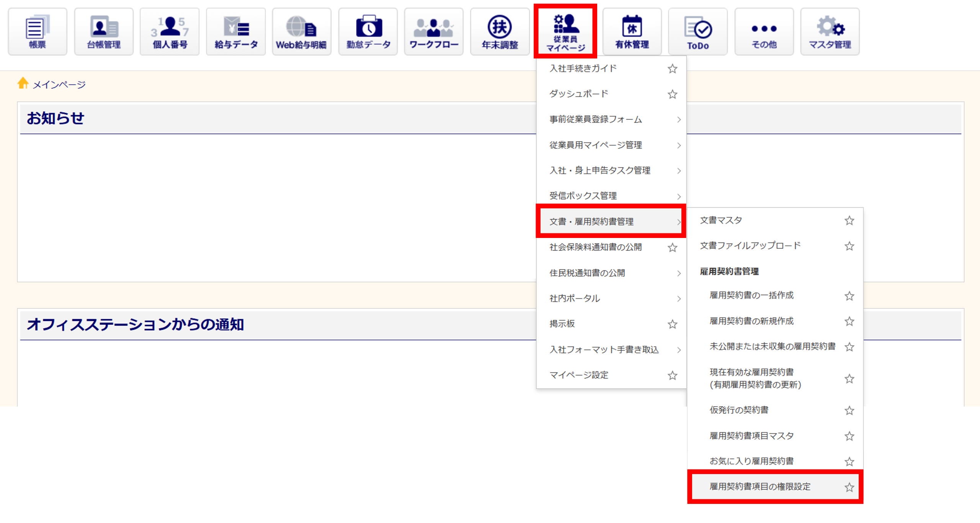The height and width of the screenshot is (523, 980).
Task: Open the 勤怠データ toolbar icon
Action: [x=368, y=32]
